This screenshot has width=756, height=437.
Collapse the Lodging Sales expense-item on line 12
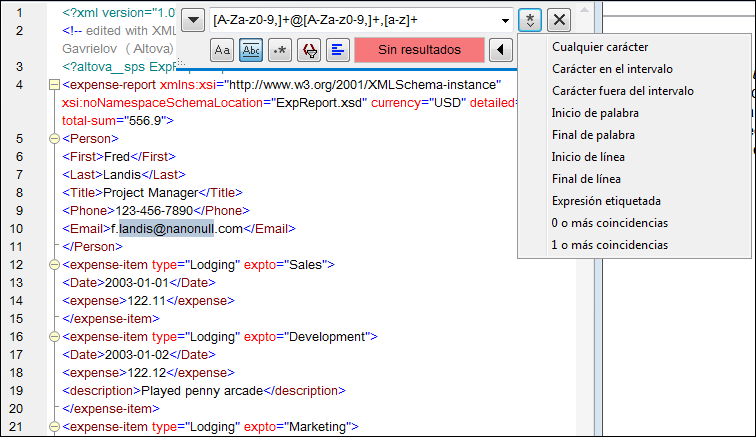point(54,266)
